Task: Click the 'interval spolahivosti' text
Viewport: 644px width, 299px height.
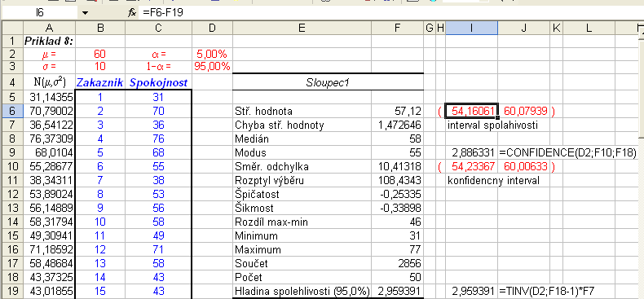Action: coord(492,125)
